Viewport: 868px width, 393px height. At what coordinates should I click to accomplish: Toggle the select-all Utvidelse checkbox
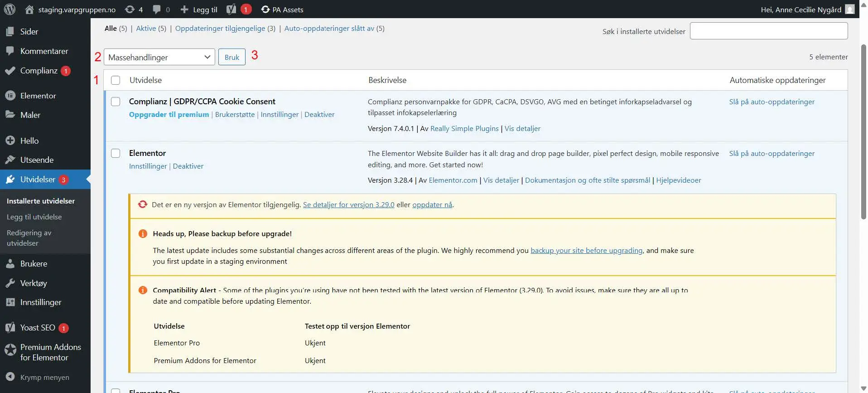click(x=116, y=80)
